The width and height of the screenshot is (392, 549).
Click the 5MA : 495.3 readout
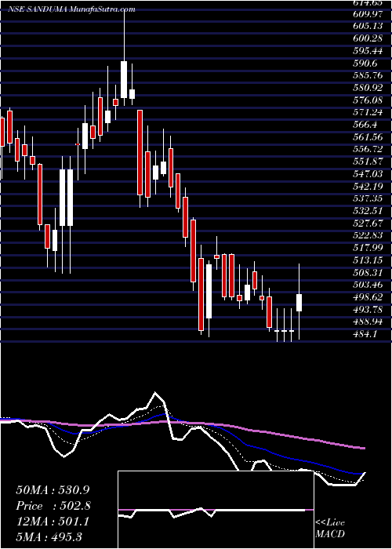click(49, 537)
